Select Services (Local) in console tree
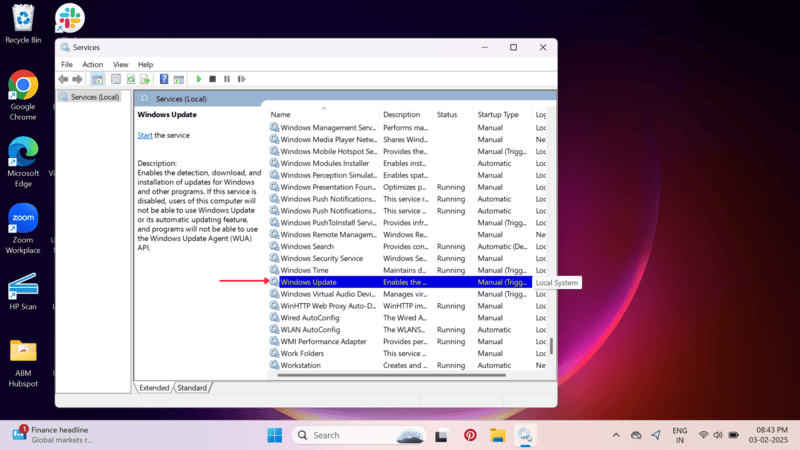 click(90, 97)
